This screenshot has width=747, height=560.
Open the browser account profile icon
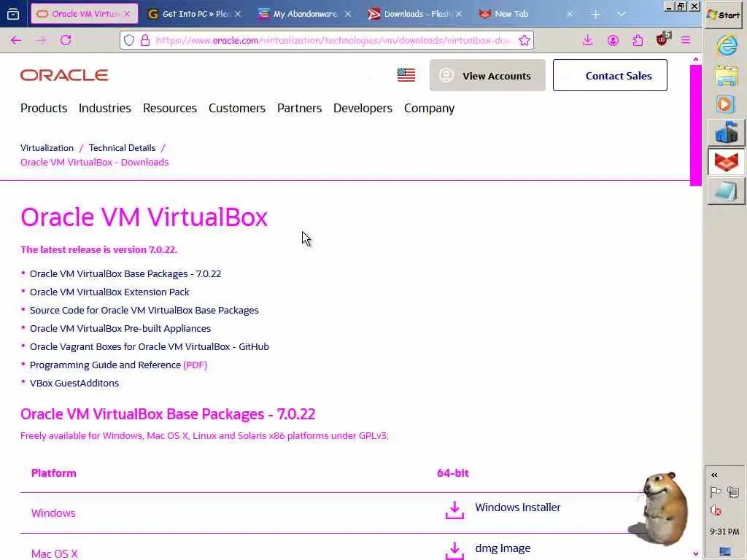coord(613,41)
